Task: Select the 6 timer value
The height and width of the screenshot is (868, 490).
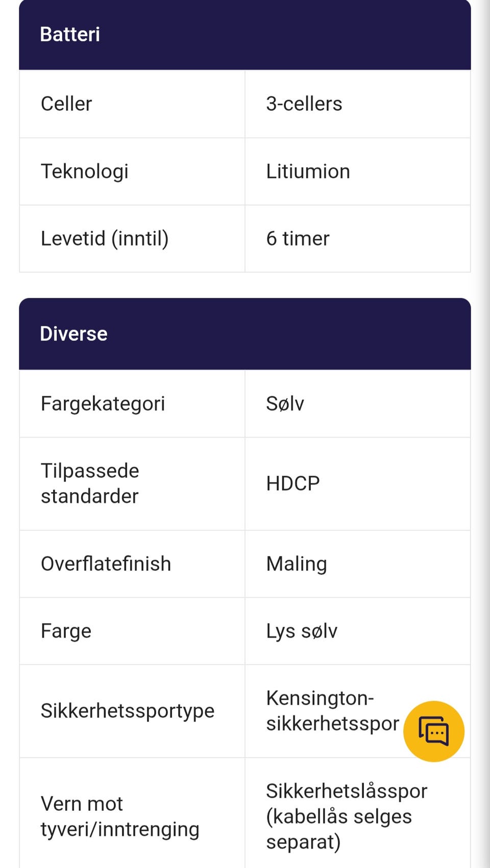Action: click(298, 238)
